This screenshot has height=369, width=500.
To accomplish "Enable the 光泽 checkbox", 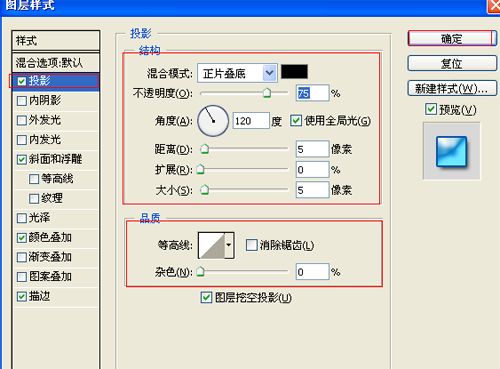I will [x=22, y=218].
